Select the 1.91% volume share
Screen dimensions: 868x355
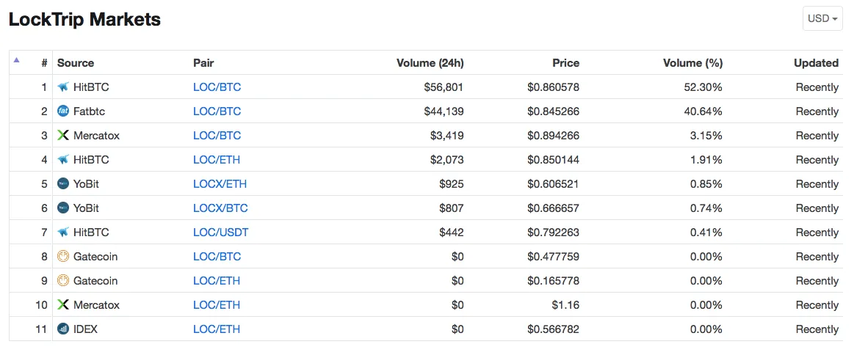[706, 160]
